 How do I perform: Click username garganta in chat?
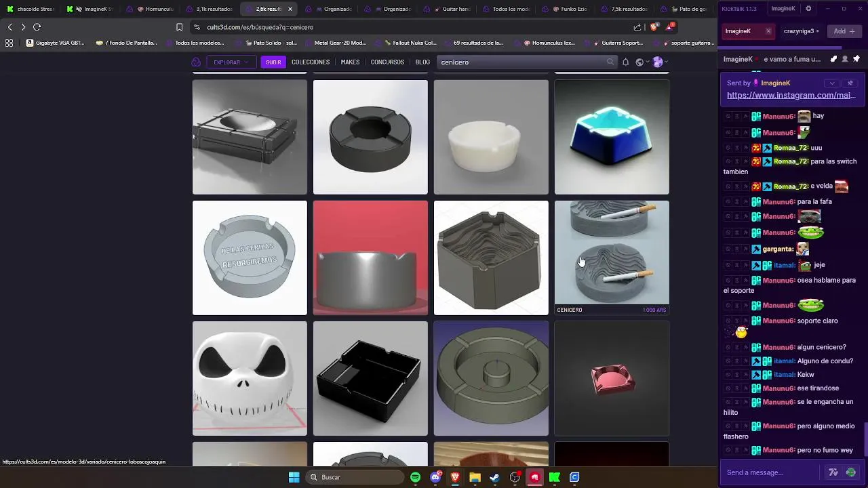click(x=777, y=249)
